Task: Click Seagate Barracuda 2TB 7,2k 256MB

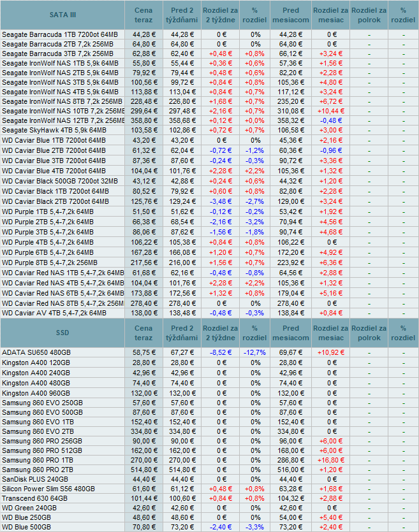Action: point(58,44)
